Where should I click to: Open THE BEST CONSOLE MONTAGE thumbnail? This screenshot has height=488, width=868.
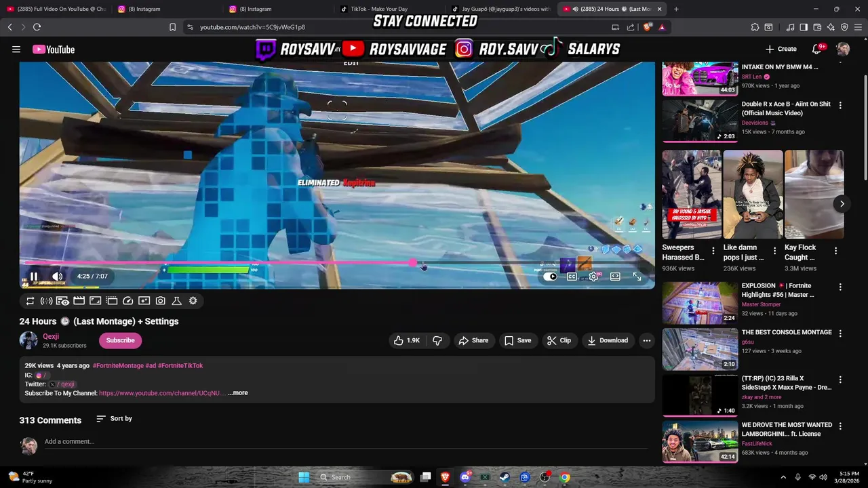pos(700,349)
